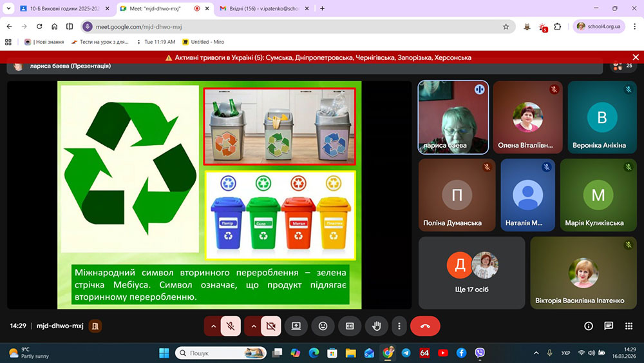Open the emoji reactions button
Image resolution: width=644 pixels, height=363 pixels.
point(323,326)
